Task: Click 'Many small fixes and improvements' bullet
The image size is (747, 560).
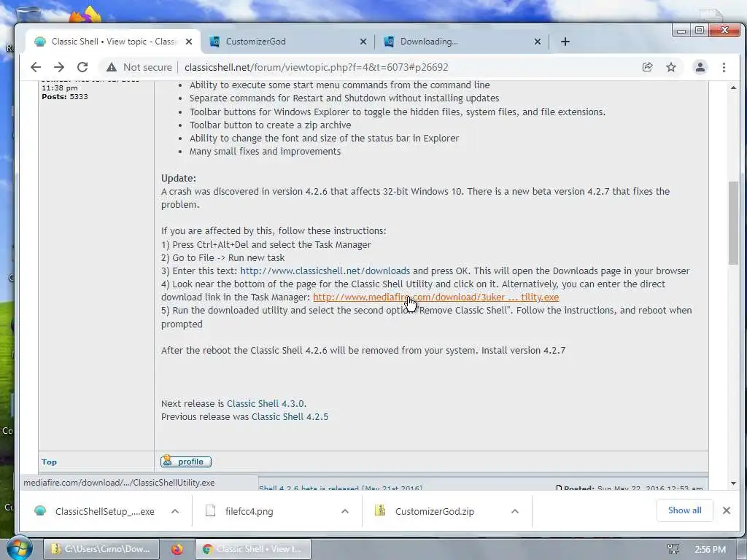Action: (265, 152)
